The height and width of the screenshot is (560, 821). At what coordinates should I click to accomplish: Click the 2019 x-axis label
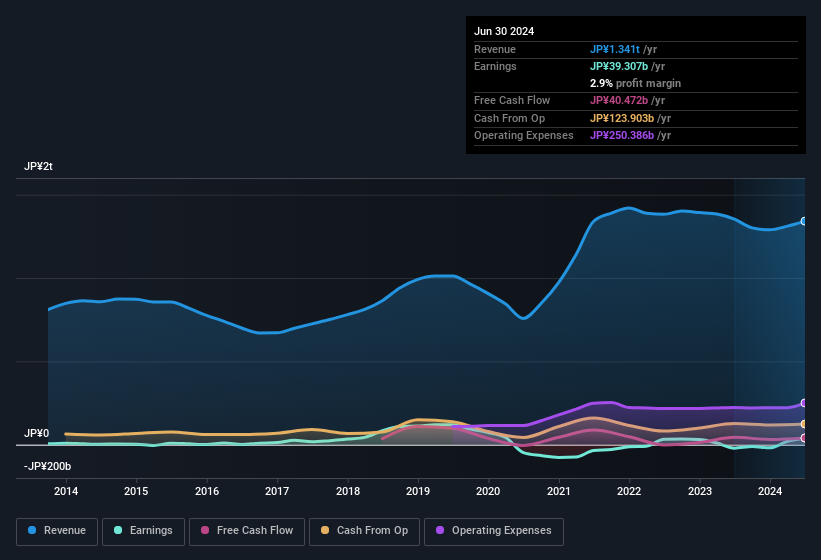418,491
